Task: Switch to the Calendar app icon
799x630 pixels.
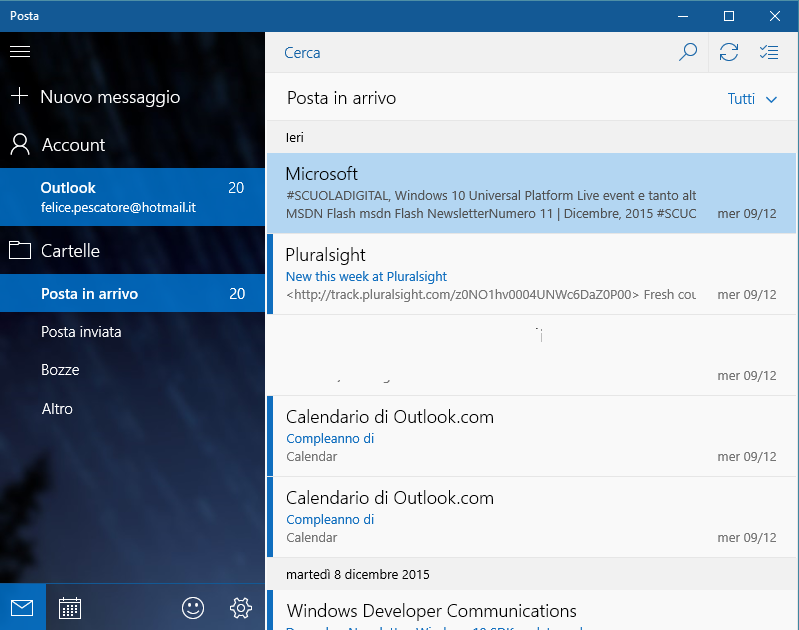Action: 70,608
